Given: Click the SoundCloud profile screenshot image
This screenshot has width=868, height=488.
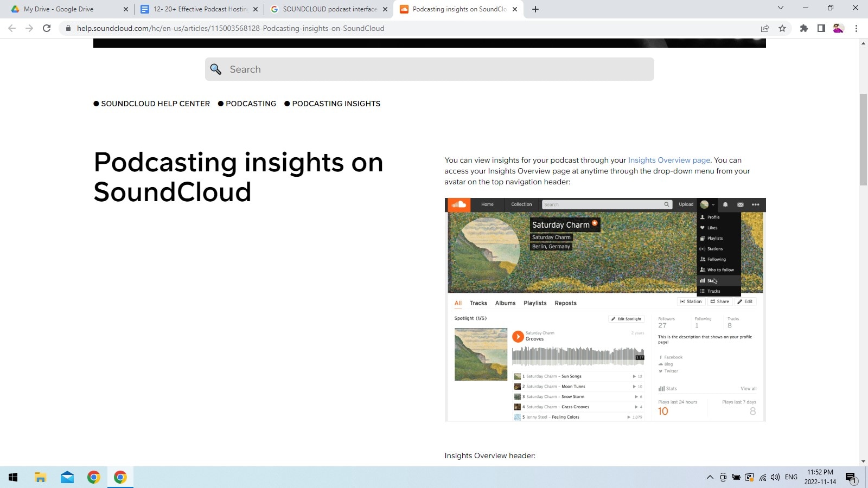Looking at the screenshot, I should point(605,310).
